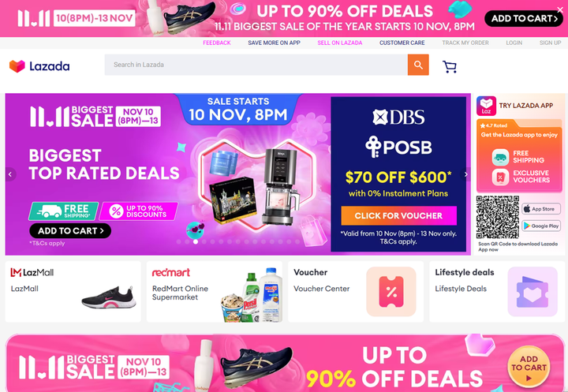
Task: Click the Laz app icon beside Try Lazada App
Action: pos(486,106)
